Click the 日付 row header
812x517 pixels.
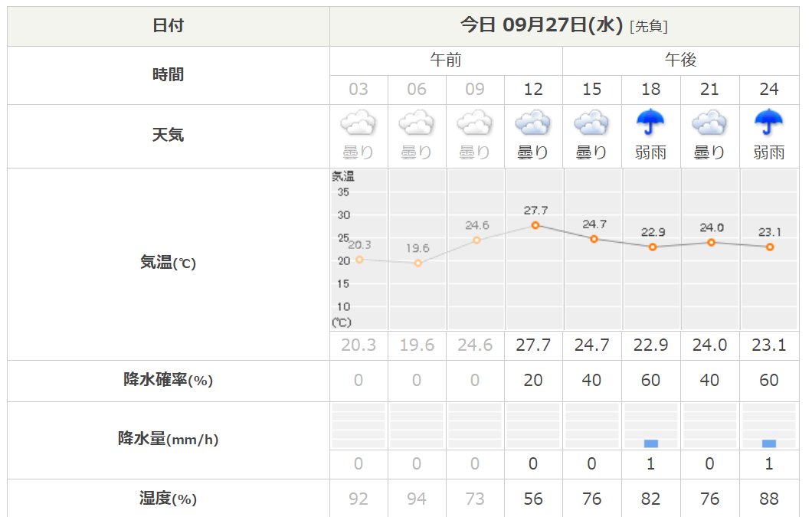click(x=169, y=26)
